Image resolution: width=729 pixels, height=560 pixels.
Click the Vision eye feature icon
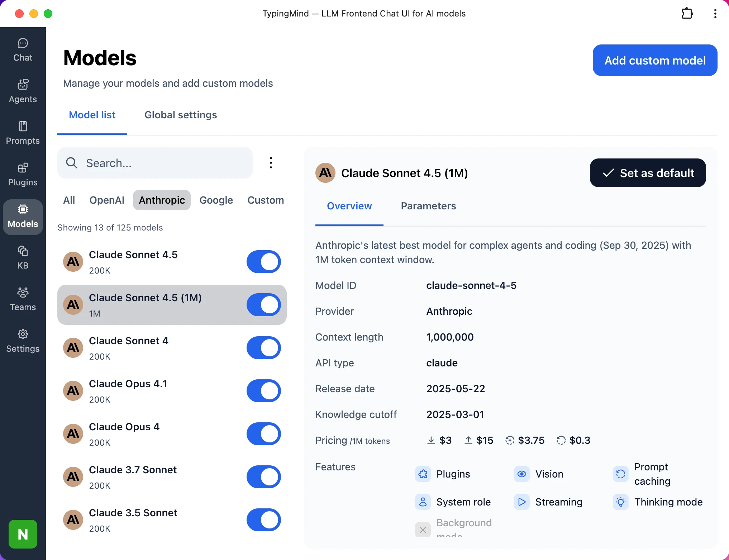pyautogui.click(x=522, y=474)
